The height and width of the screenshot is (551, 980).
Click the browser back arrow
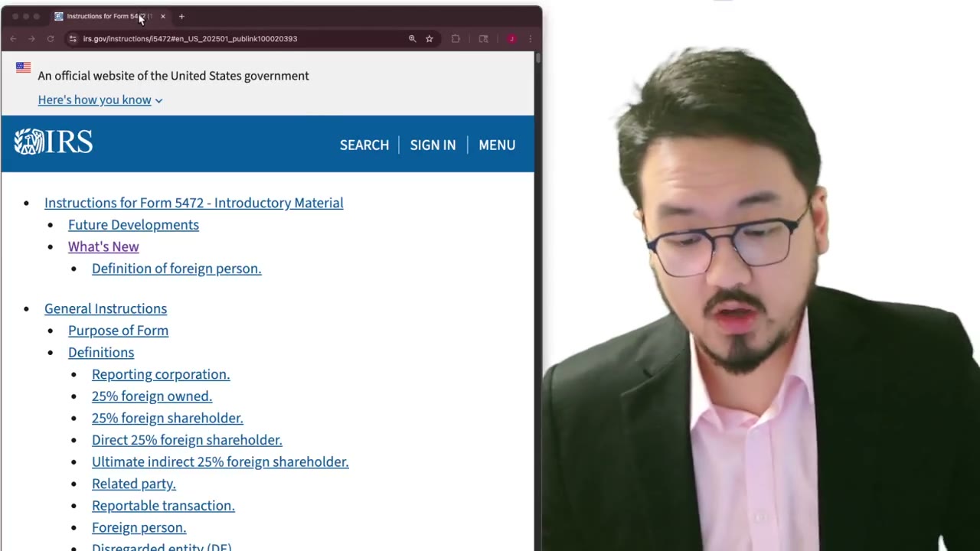13,38
